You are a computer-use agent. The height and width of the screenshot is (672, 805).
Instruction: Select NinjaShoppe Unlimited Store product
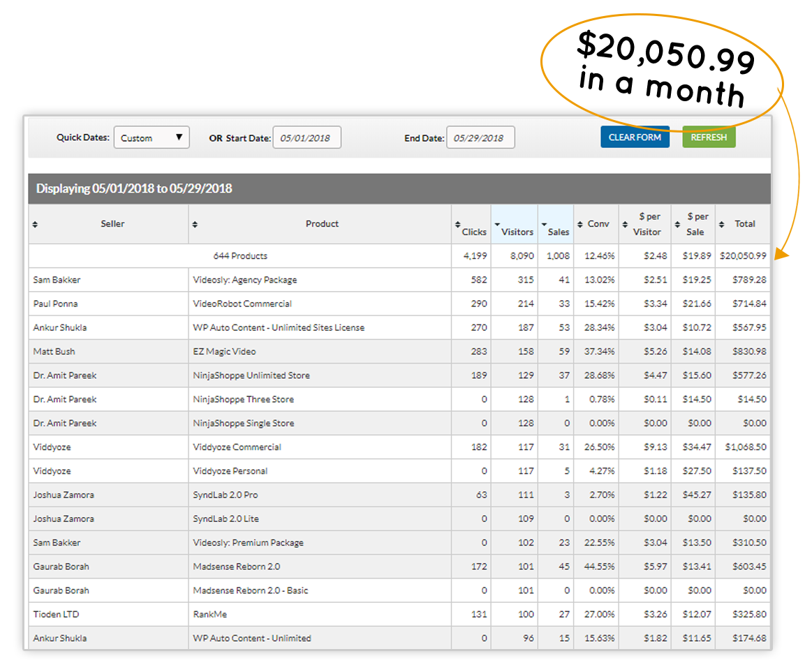pyautogui.click(x=320, y=375)
